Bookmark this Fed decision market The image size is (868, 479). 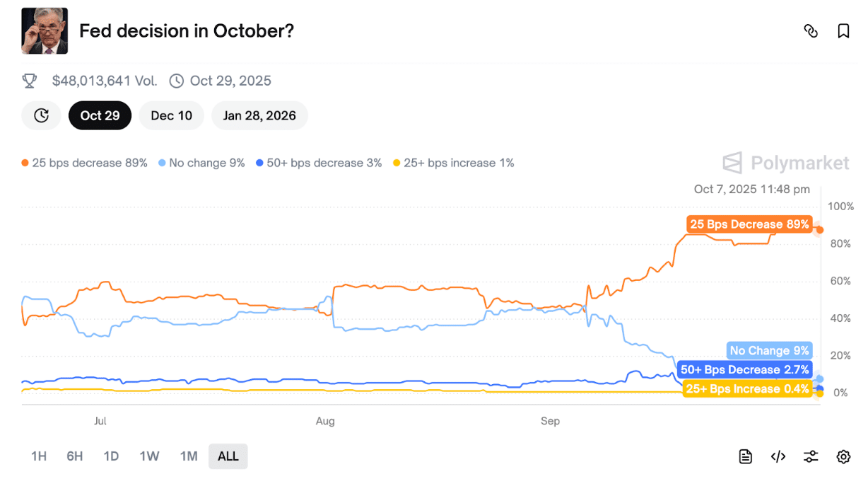coord(843,31)
